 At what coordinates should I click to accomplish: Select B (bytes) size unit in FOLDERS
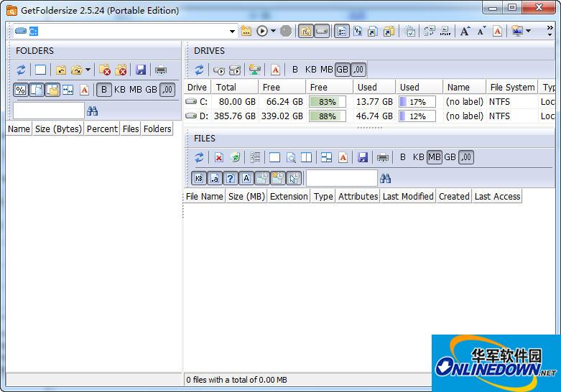click(x=104, y=90)
